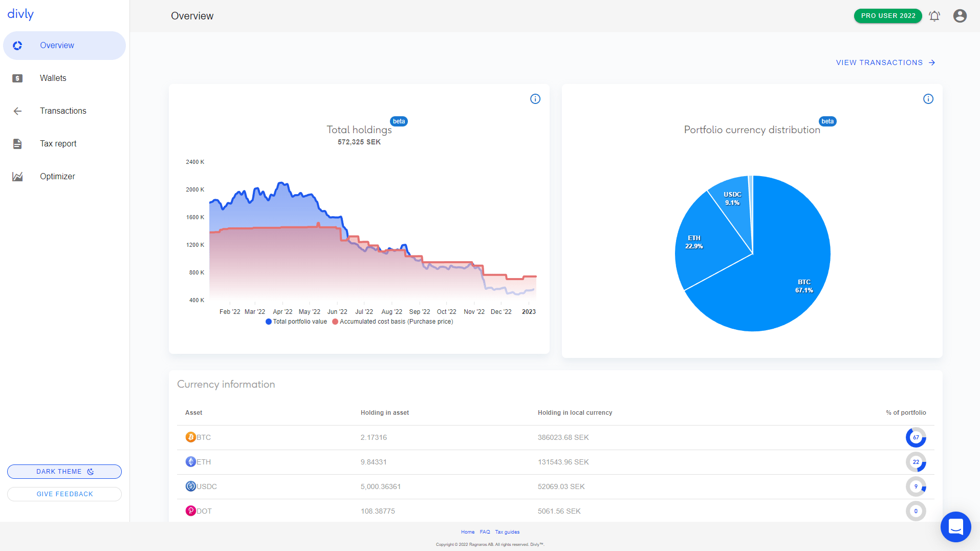Switch to DARK THEME
980x551 pixels.
(x=64, y=472)
